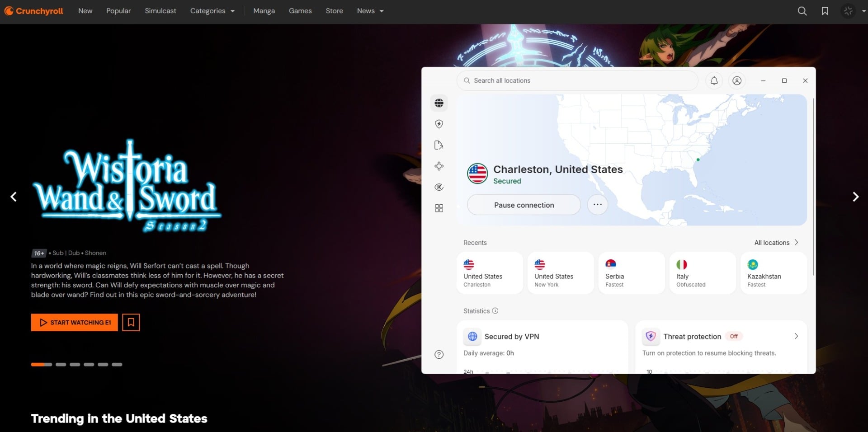Open Crunchyroll watchlist bookmark icon in header

(x=825, y=11)
